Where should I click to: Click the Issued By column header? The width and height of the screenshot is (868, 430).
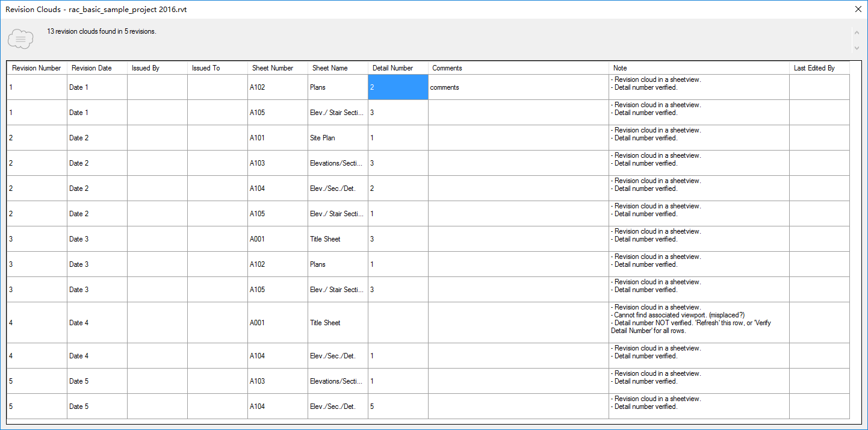pyautogui.click(x=145, y=68)
